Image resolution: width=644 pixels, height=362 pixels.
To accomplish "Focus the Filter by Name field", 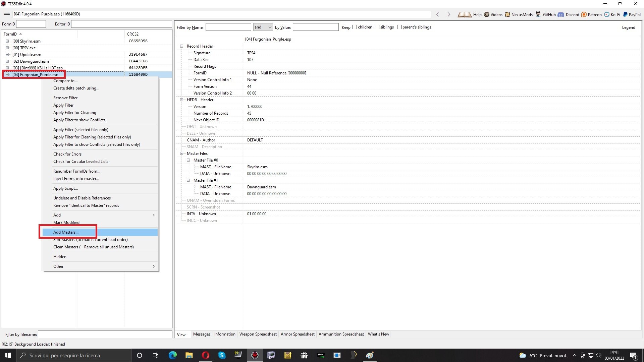I will [x=228, y=27].
